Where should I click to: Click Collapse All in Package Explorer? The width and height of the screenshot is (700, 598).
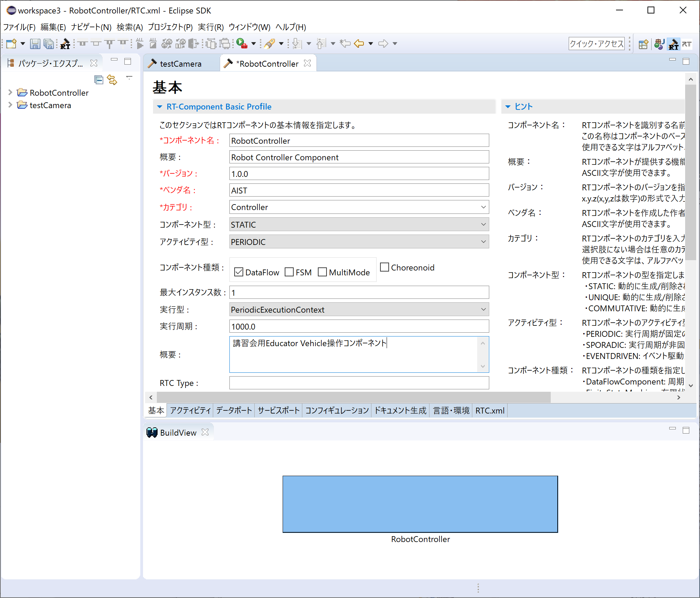(x=99, y=80)
